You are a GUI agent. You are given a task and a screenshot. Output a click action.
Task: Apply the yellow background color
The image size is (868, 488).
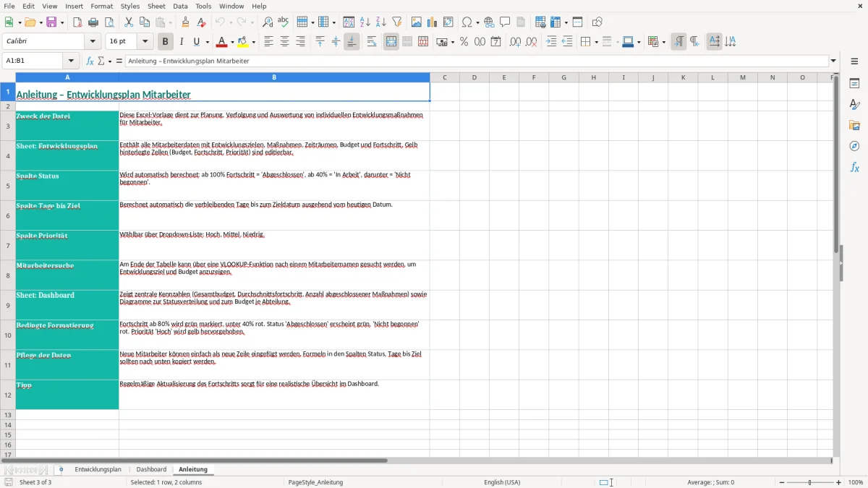[x=244, y=42]
